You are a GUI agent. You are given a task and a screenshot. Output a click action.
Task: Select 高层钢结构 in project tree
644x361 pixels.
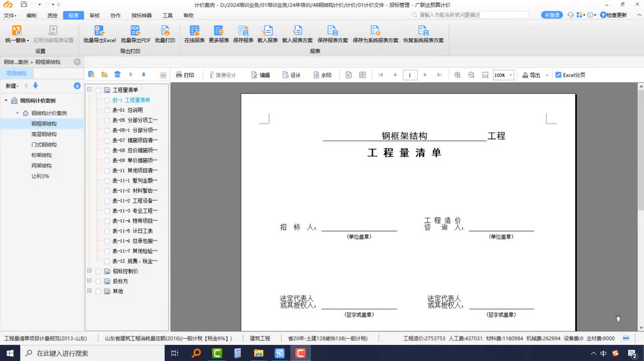point(44,134)
